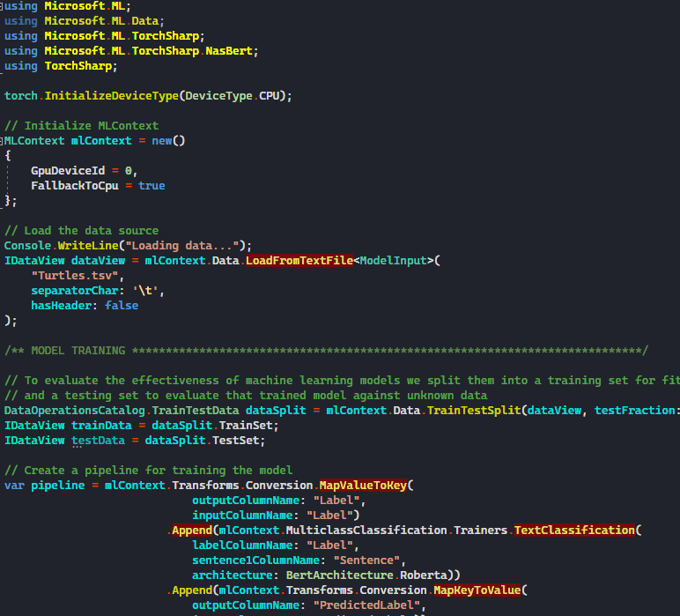Click the highlighted LoadFromTextFile method
The image size is (680, 616).
299,261
